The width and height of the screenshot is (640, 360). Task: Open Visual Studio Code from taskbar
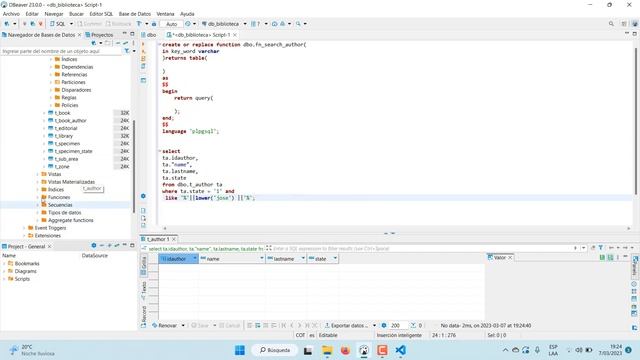coord(400,350)
